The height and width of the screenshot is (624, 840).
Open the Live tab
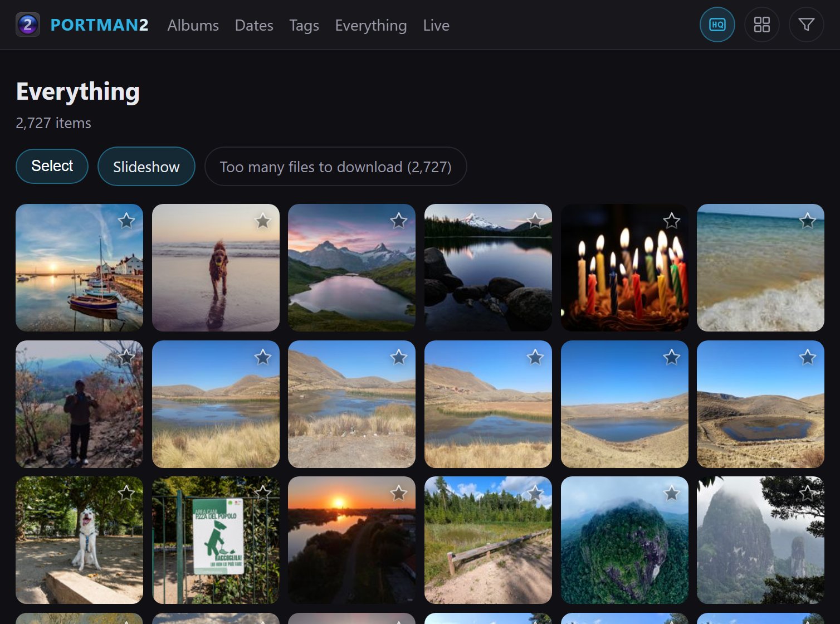[x=436, y=26]
